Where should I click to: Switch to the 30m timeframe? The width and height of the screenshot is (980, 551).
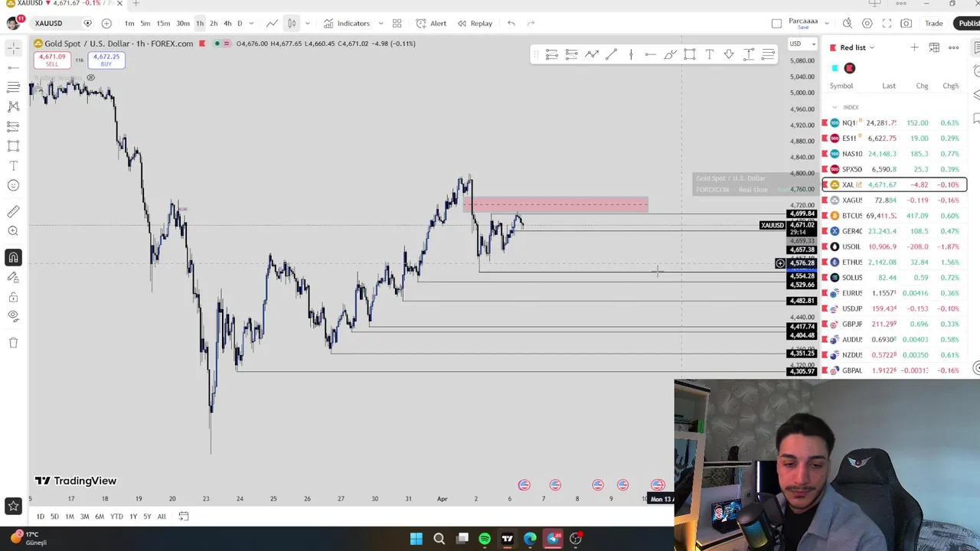(183, 23)
